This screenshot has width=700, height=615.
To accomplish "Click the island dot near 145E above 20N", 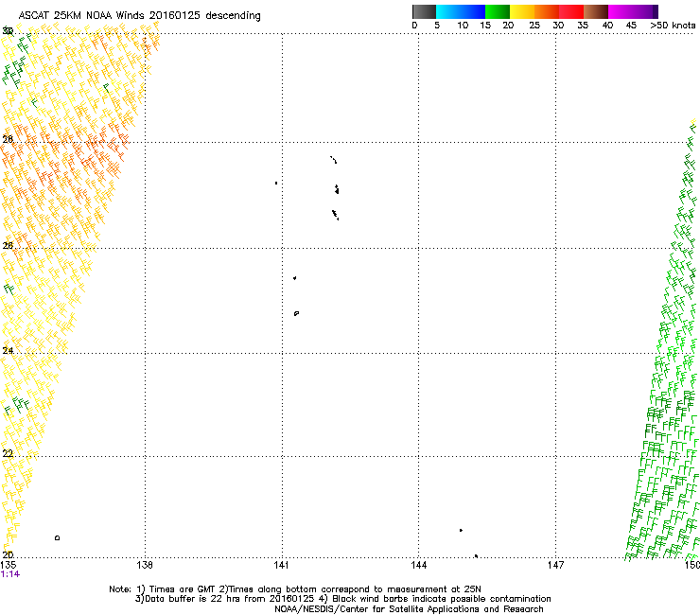I will point(462,530).
